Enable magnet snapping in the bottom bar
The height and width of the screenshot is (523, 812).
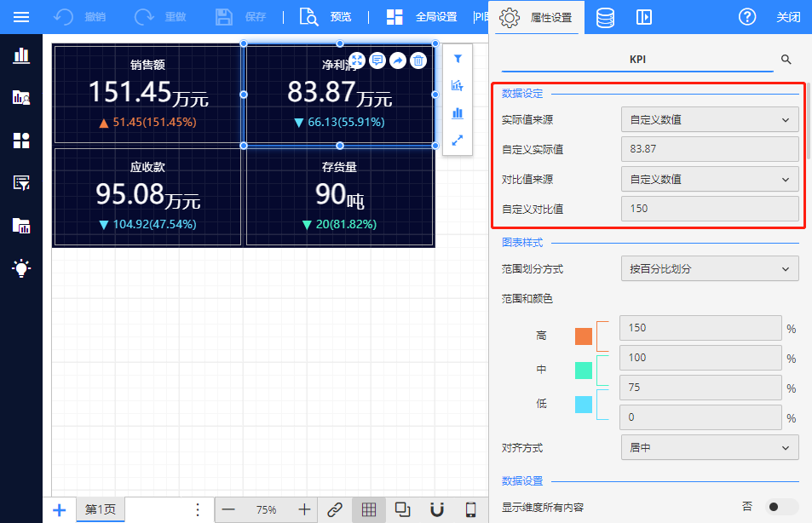click(x=437, y=509)
